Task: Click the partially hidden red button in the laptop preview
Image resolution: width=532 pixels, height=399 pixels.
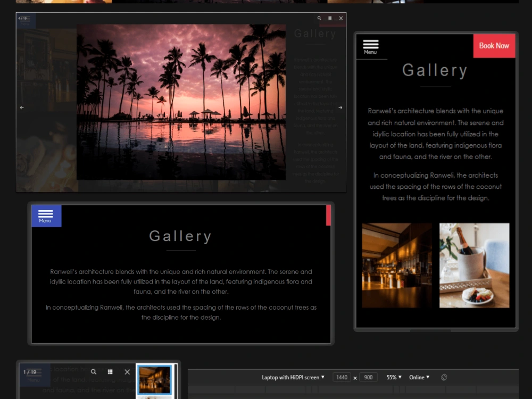Action: tap(328, 215)
